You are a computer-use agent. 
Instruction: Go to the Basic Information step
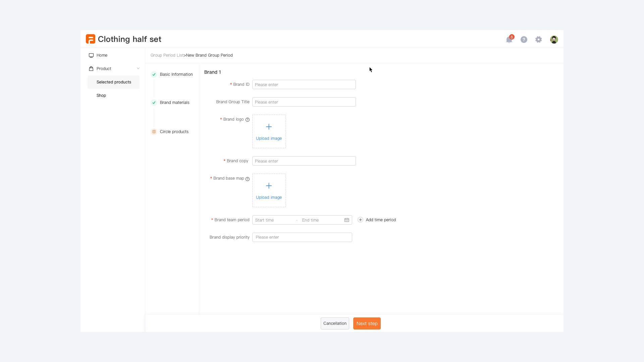click(x=176, y=74)
